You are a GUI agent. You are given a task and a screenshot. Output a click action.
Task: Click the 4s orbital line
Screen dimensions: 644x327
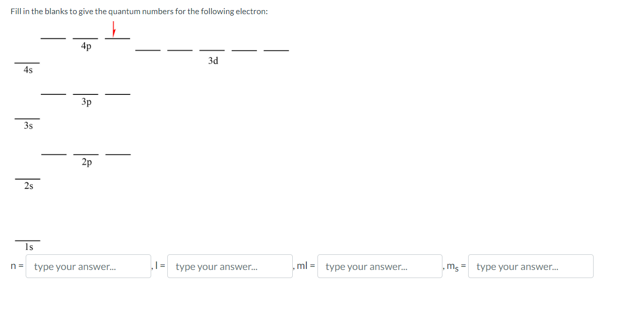click(28, 63)
